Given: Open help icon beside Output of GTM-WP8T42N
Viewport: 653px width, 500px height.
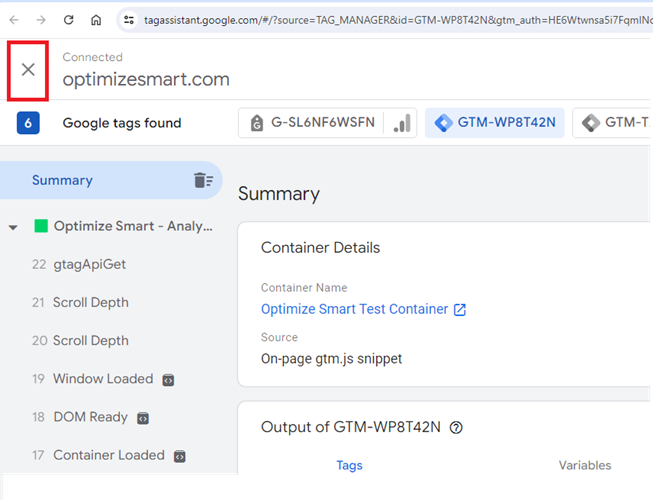Looking at the screenshot, I should (x=456, y=428).
